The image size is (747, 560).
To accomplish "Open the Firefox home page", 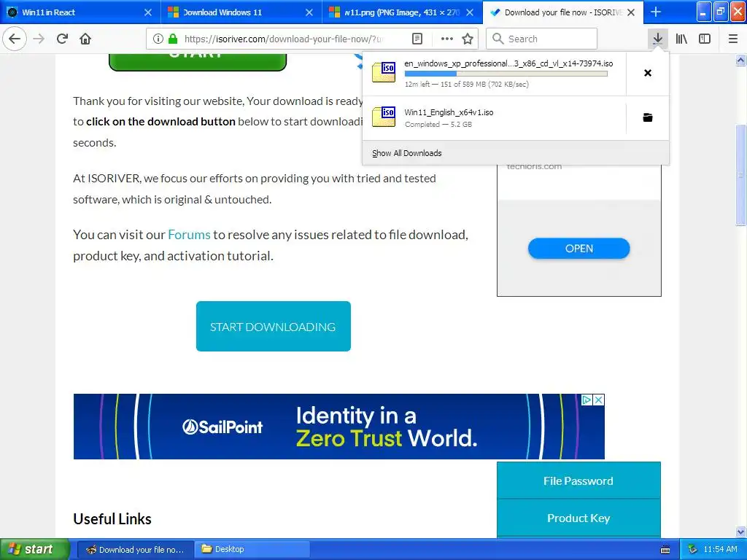I will [85, 39].
